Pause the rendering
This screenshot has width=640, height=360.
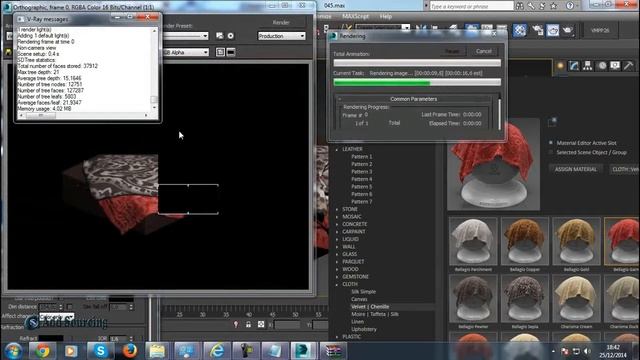tap(452, 51)
